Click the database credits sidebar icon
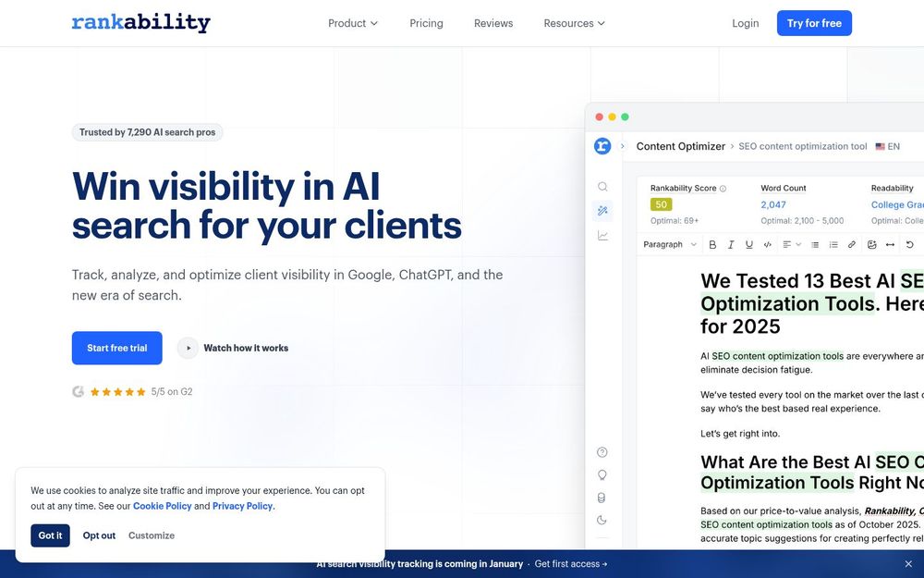 coord(602,498)
